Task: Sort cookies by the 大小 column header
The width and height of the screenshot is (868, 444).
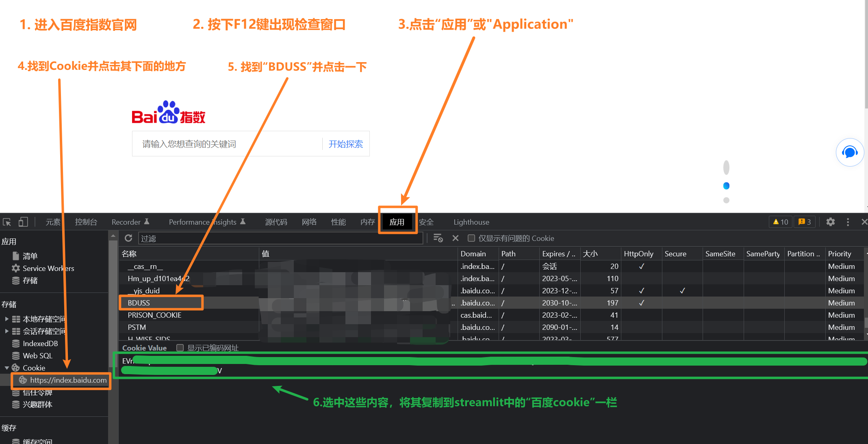Action: pyautogui.click(x=601, y=253)
